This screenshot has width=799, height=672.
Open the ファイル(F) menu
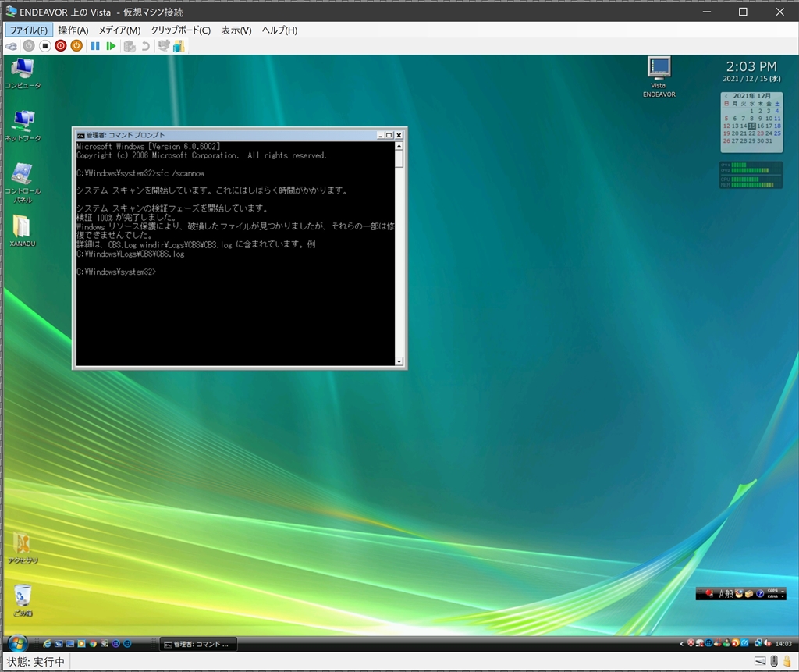(28, 30)
